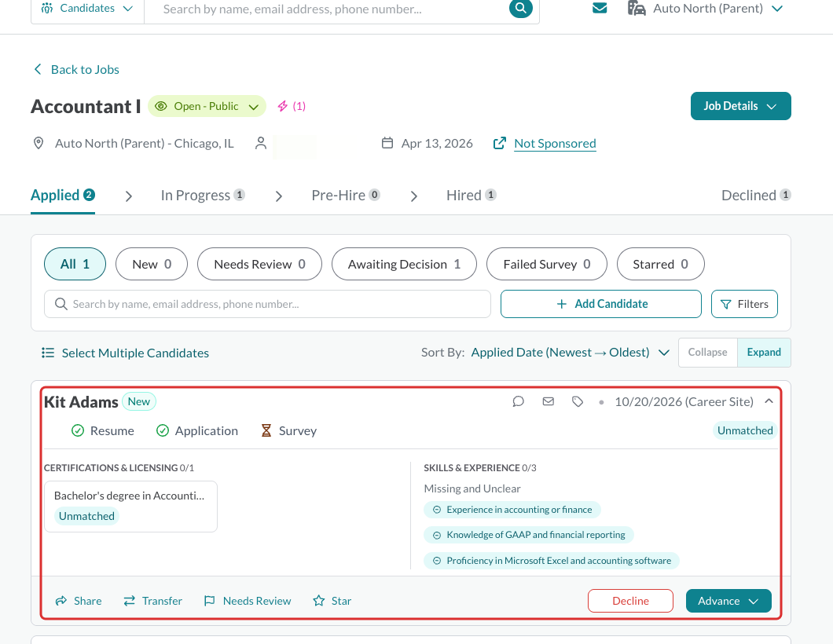Viewport: 833px width, 644px height.
Task: Click the Application checkmark icon
Action: point(163,430)
